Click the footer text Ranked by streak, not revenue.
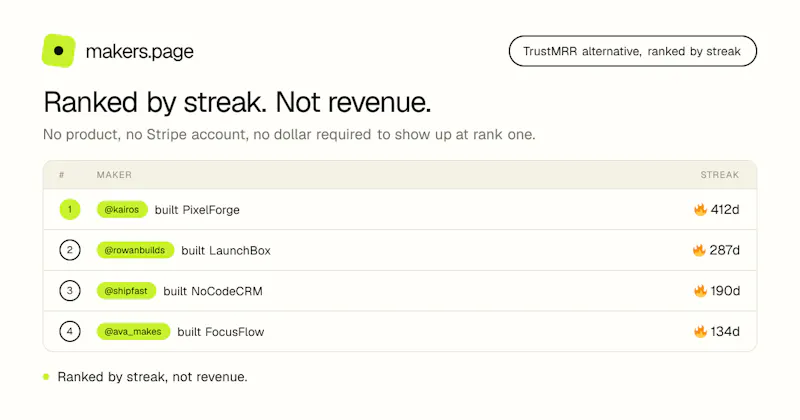This screenshot has height=420, width=800. tap(152, 377)
